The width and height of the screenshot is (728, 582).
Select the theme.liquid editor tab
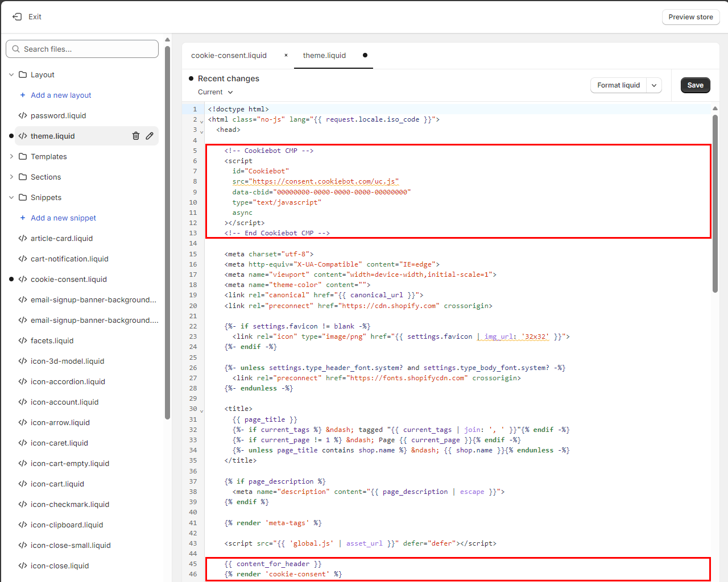[324, 55]
